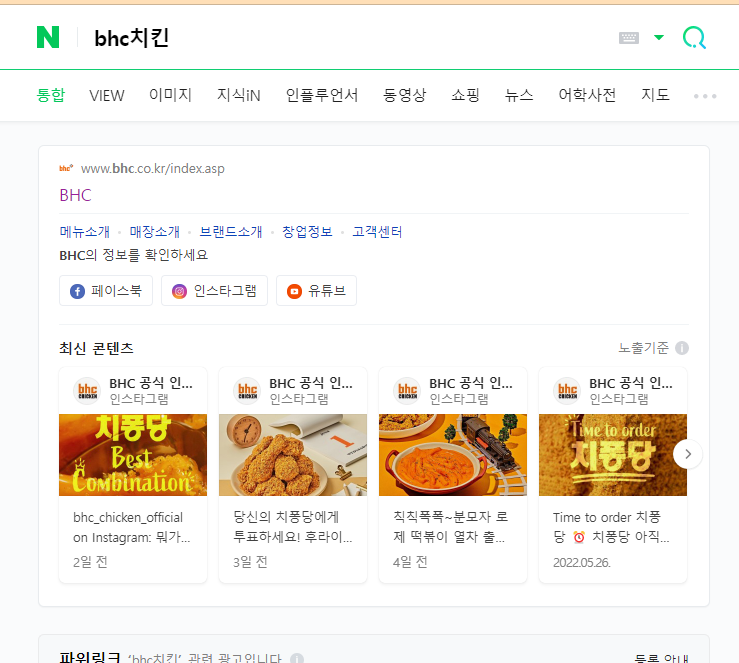Screen dimensions: 739x663
Task: Go to the 지식iN tab
Action: pos(238,95)
